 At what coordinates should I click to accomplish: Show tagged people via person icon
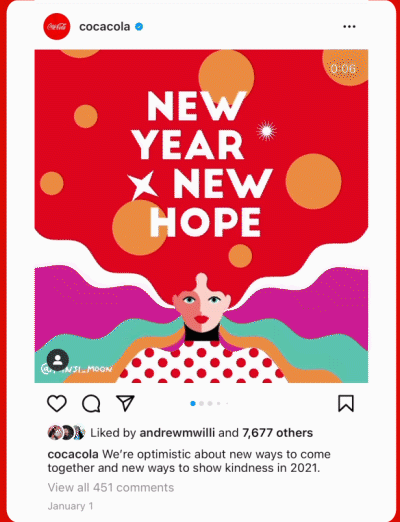click(x=58, y=360)
